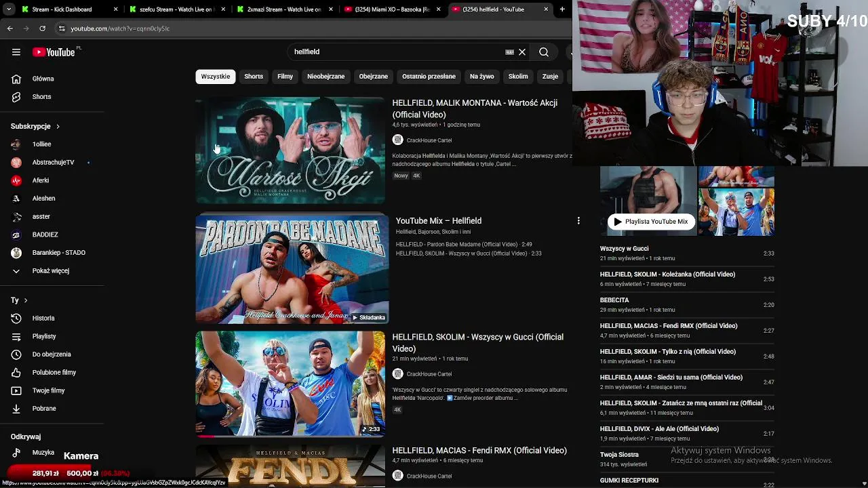Select the Shorts filter chip
This screenshot has width=868, height=488.
point(254,77)
